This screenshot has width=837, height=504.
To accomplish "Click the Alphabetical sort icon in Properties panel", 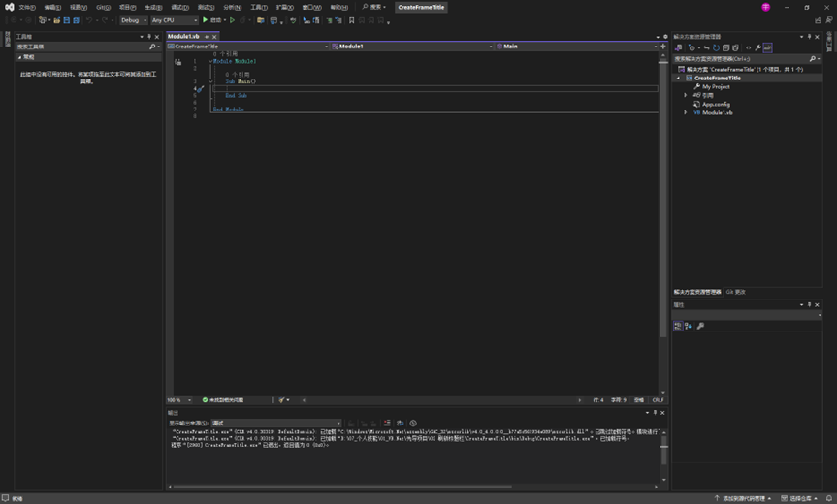I will pos(688,326).
